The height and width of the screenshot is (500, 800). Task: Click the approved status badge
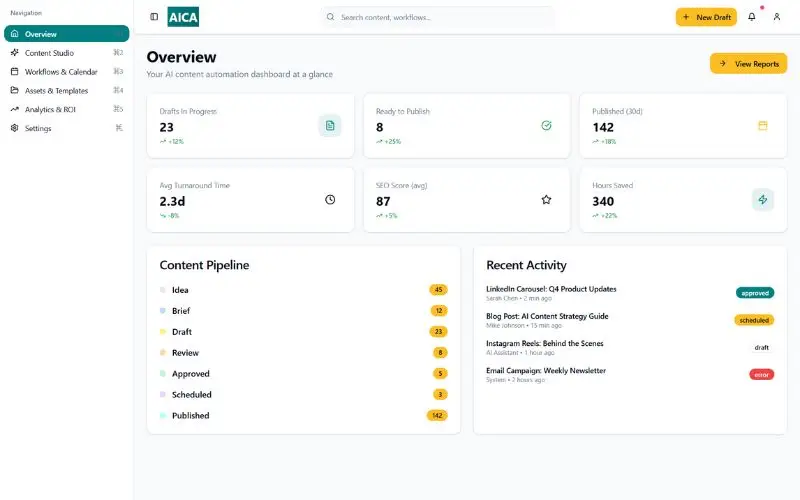click(755, 293)
